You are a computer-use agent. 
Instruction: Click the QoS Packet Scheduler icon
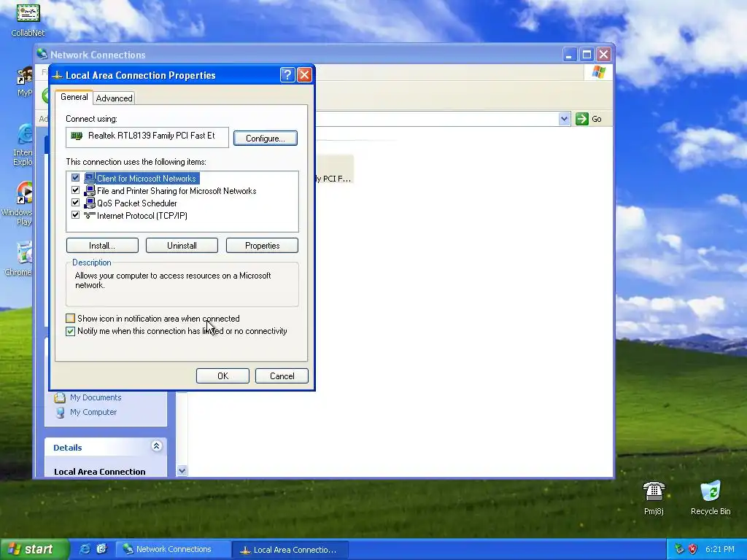click(89, 203)
